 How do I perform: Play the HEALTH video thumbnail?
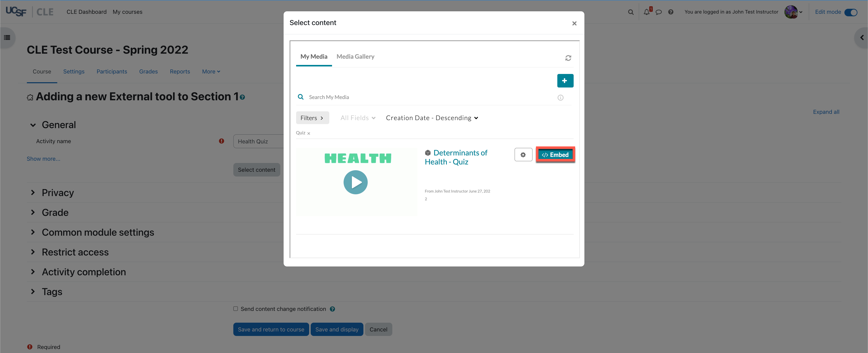[x=355, y=182]
